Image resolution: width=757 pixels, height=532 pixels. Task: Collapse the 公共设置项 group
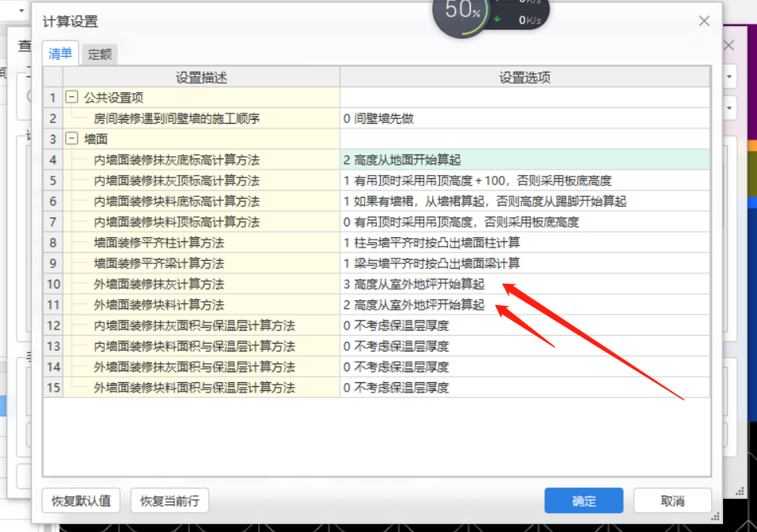72,97
